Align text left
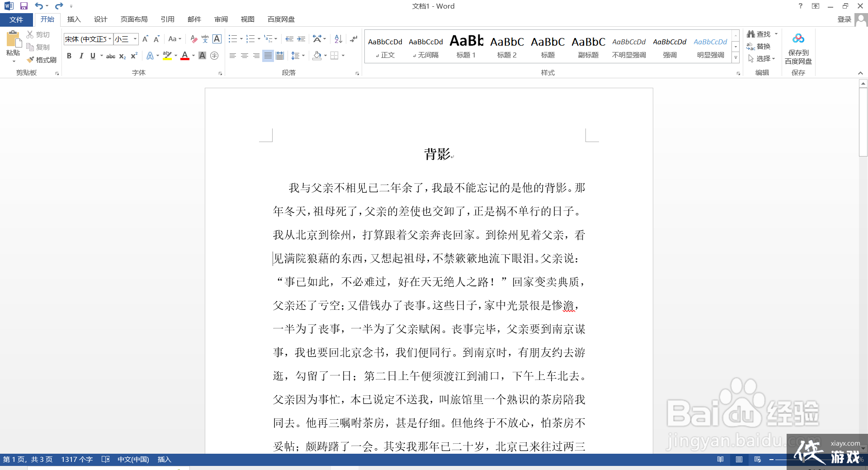 (x=232, y=56)
